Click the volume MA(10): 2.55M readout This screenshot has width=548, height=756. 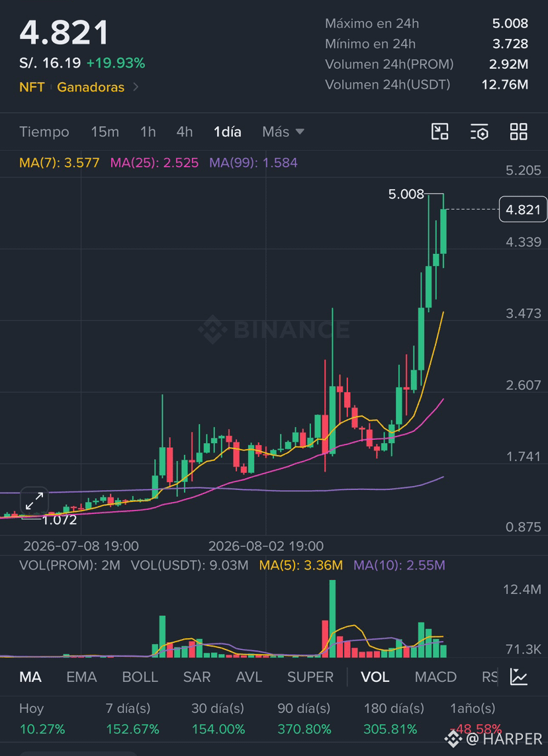tap(400, 565)
